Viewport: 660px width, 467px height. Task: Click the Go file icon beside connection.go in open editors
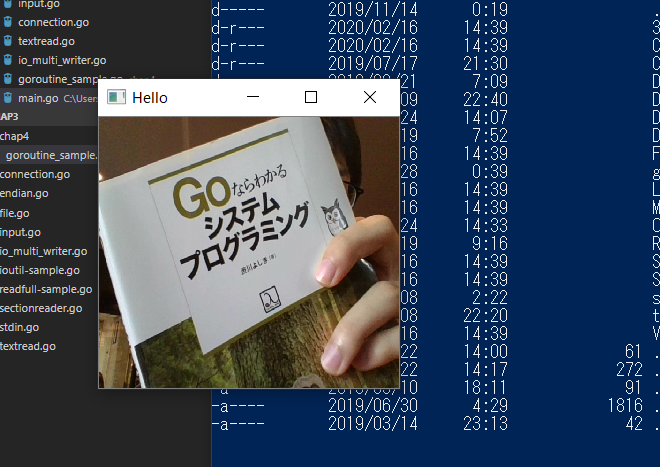click(8, 22)
